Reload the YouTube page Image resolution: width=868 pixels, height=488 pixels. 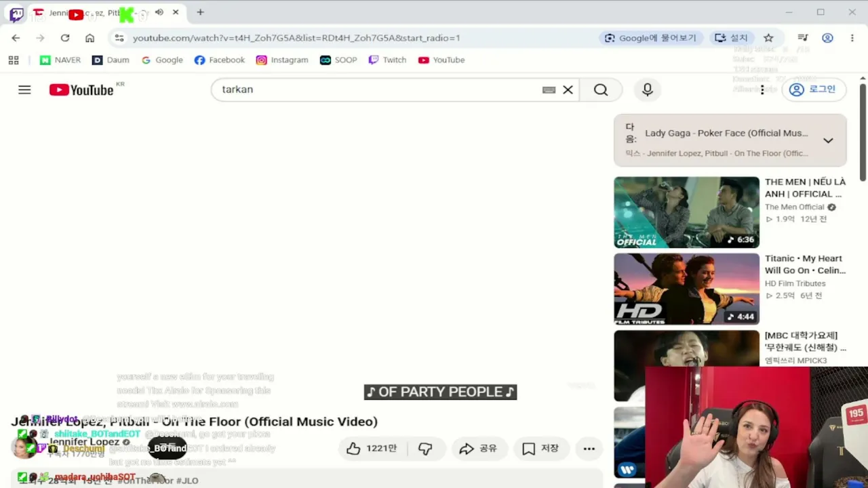tap(65, 38)
